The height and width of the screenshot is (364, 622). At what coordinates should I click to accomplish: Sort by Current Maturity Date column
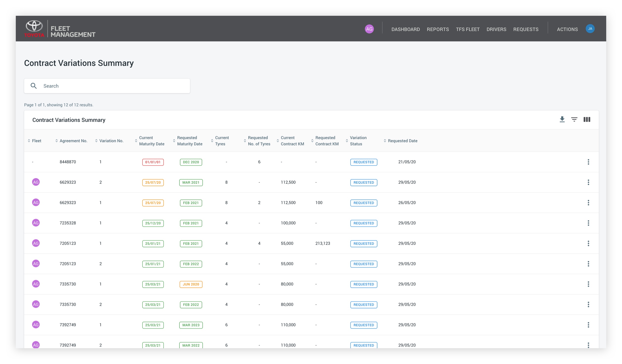150,141
